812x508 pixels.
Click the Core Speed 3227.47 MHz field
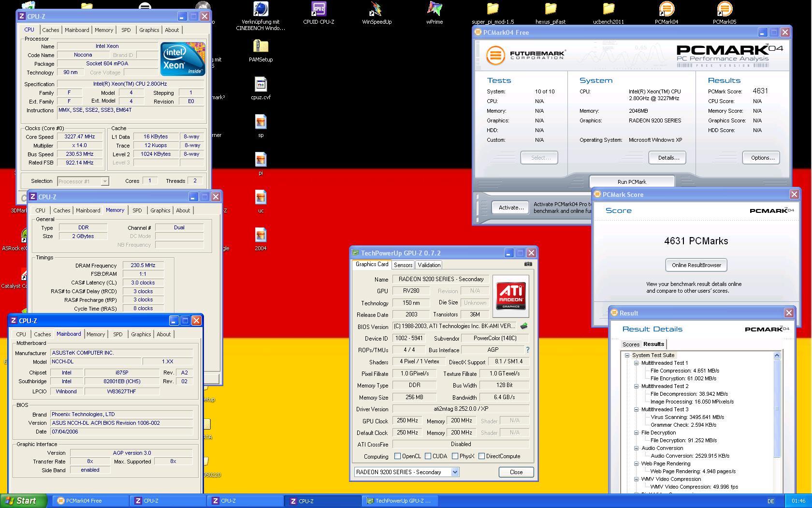tap(80, 137)
